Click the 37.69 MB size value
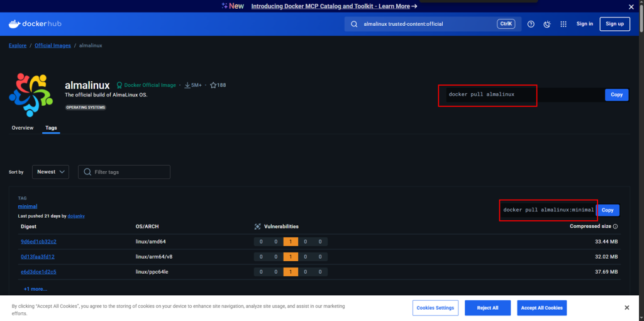The height and width of the screenshot is (321, 644). [x=606, y=272]
